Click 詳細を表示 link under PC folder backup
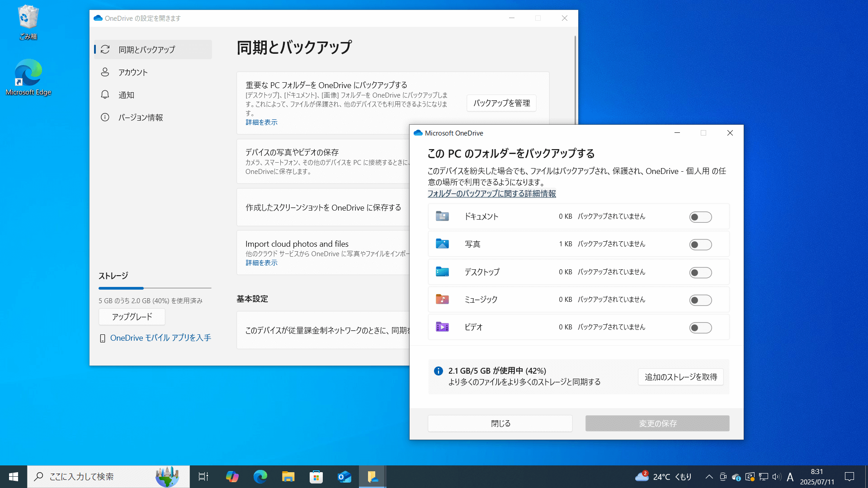868x488 pixels. pyautogui.click(x=261, y=122)
